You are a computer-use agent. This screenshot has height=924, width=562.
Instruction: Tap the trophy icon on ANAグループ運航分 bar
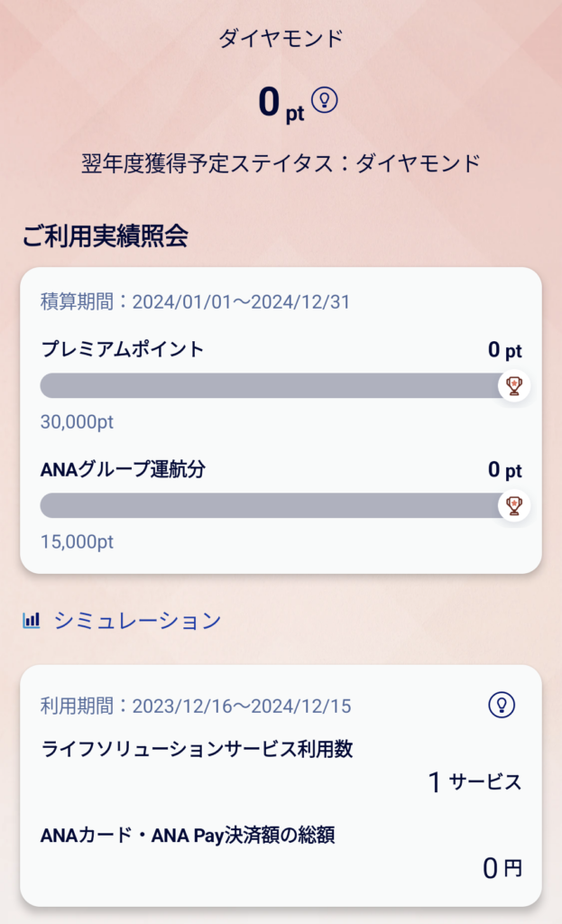coord(514,505)
